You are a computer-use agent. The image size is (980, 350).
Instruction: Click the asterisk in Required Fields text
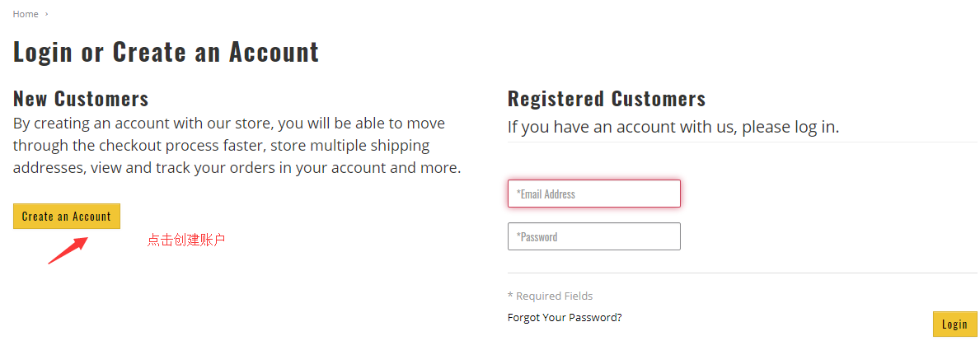(510, 296)
